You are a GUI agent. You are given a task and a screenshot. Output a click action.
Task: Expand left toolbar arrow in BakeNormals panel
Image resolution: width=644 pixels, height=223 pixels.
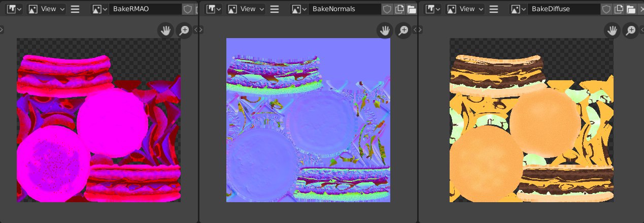[x=201, y=30]
